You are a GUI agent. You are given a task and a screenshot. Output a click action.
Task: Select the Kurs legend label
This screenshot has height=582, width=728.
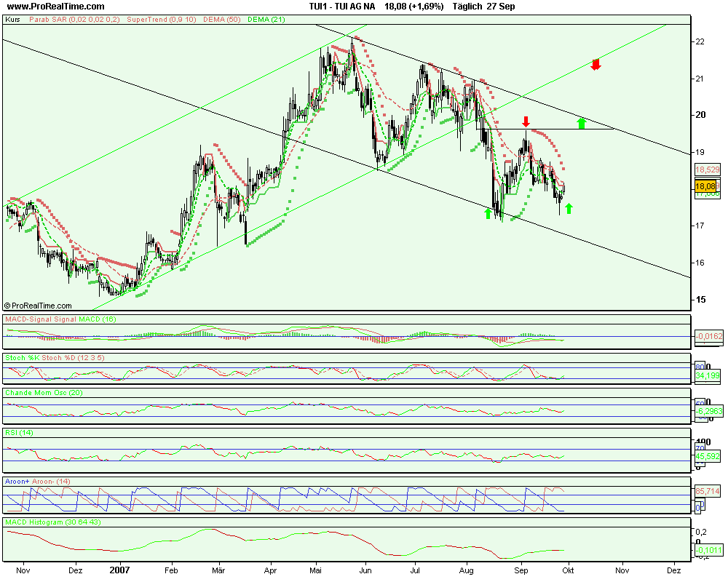point(12,20)
